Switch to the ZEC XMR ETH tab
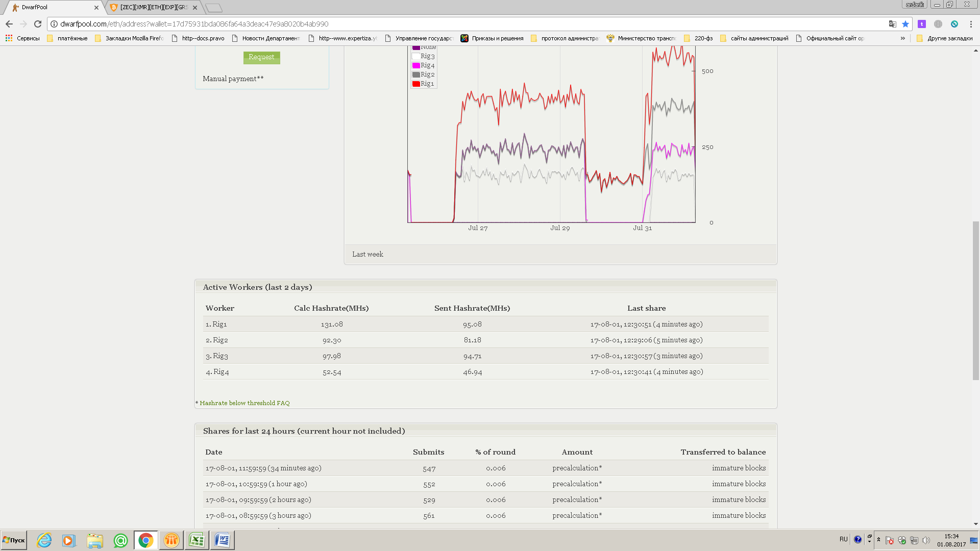Viewport: 980px width, 551px height. coord(153,7)
